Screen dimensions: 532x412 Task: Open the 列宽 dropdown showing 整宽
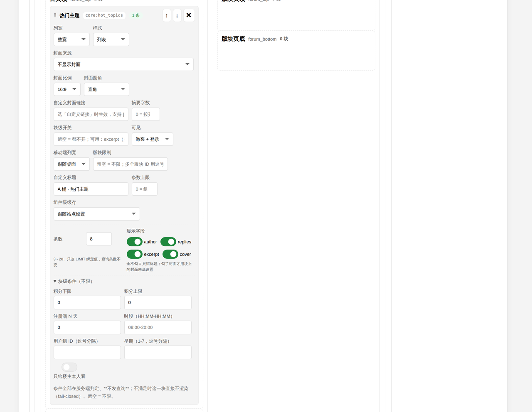(x=71, y=39)
